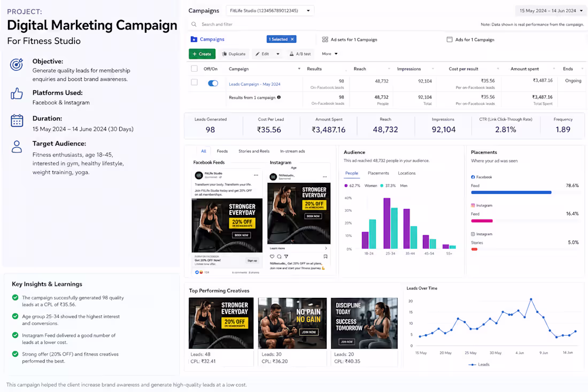
Task: Click the 2.81% CTR value
Action: click(506, 129)
